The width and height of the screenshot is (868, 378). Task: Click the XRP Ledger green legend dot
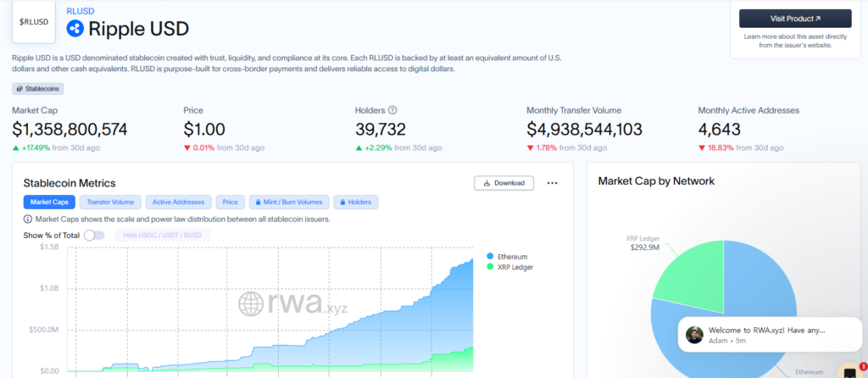491,267
